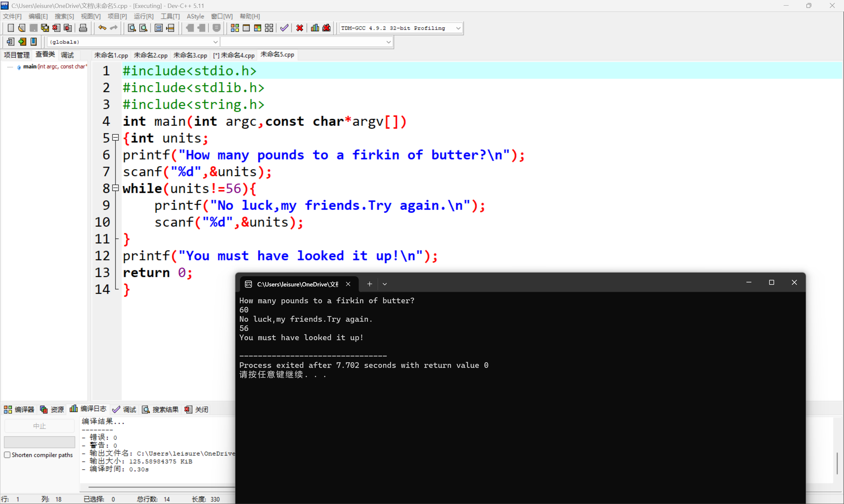Image resolution: width=844 pixels, height=504 pixels.
Task: Open the 运行[R] menu
Action: [143, 16]
